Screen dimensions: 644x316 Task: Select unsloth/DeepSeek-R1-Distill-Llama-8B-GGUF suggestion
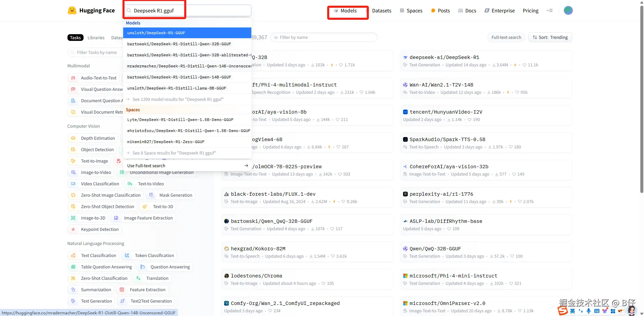(x=187, y=88)
